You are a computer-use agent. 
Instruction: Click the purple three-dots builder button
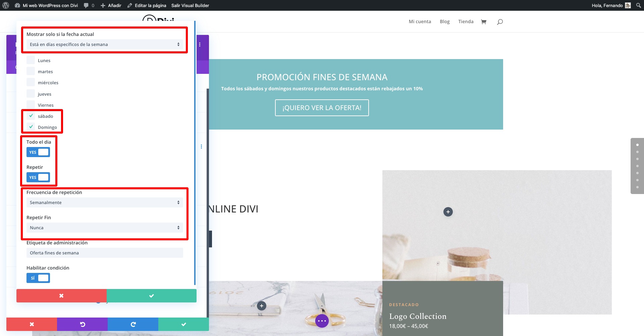pos(322,321)
